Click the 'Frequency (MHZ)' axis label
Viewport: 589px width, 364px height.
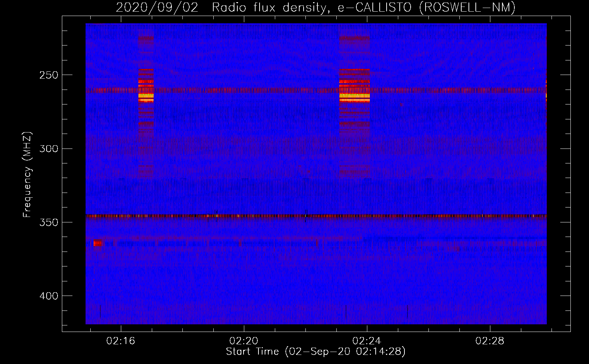(x=27, y=175)
